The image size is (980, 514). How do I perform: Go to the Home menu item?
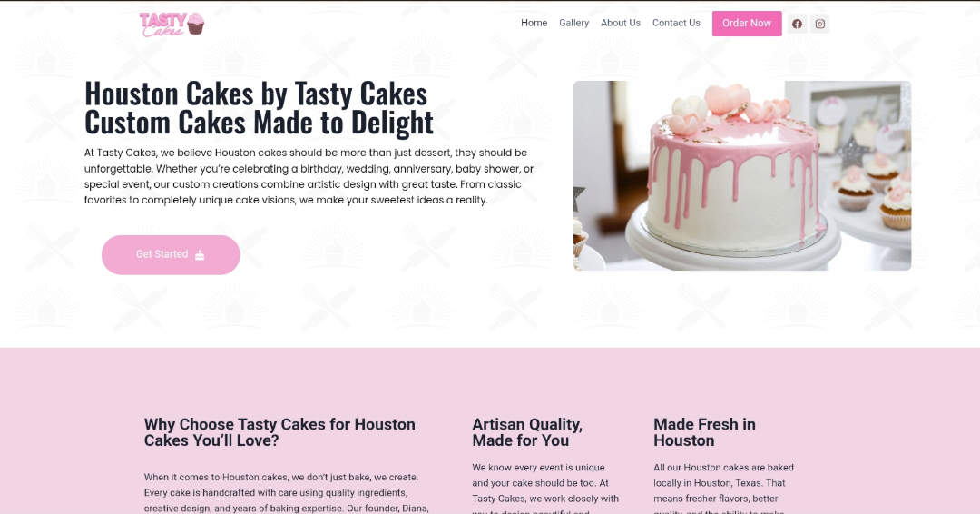point(534,23)
